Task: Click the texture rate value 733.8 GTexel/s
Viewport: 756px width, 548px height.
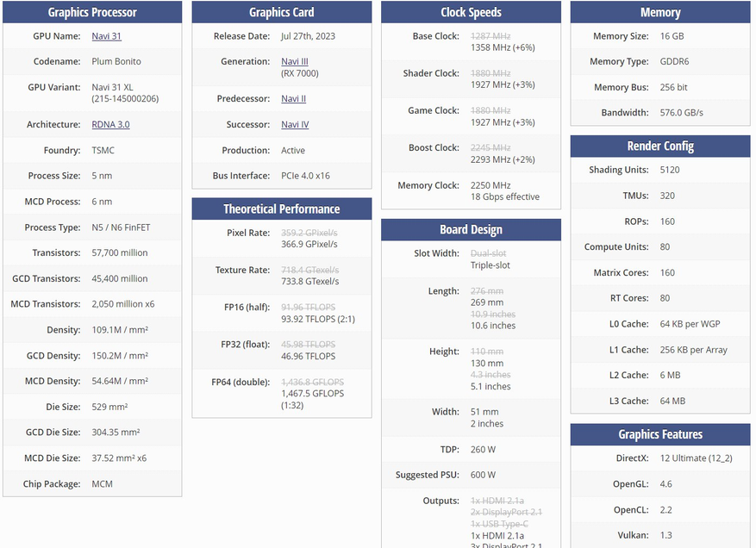Action: pyautogui.click(x=310, y=282)
